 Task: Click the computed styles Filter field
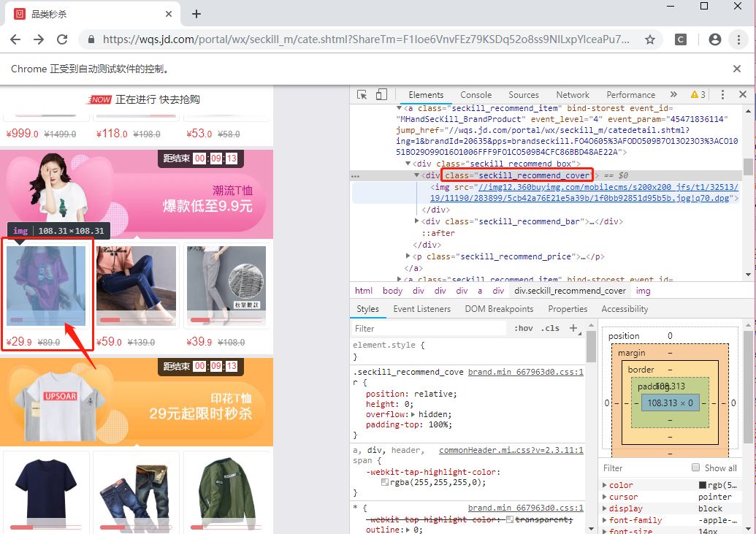tap(644, 468)
